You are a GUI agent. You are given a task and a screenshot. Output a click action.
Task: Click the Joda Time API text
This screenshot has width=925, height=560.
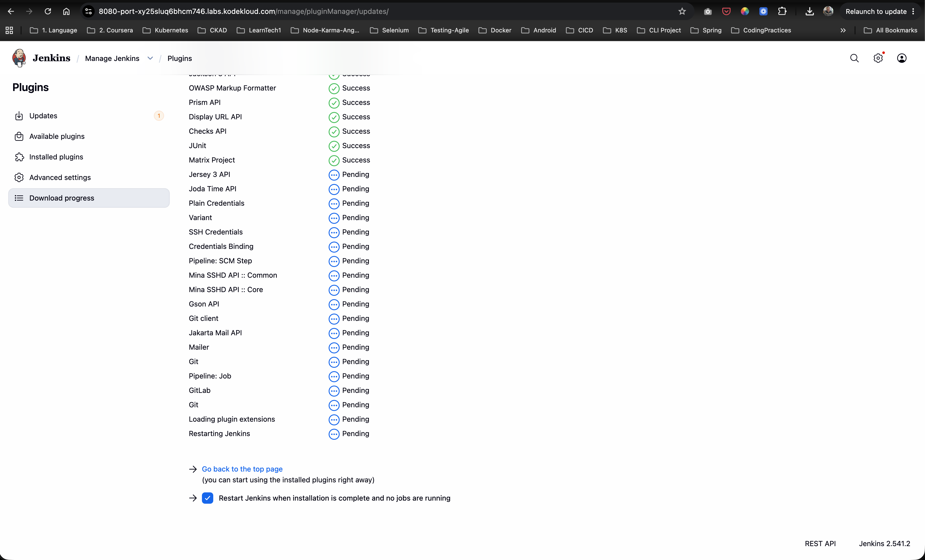click(x=212, y=189)
